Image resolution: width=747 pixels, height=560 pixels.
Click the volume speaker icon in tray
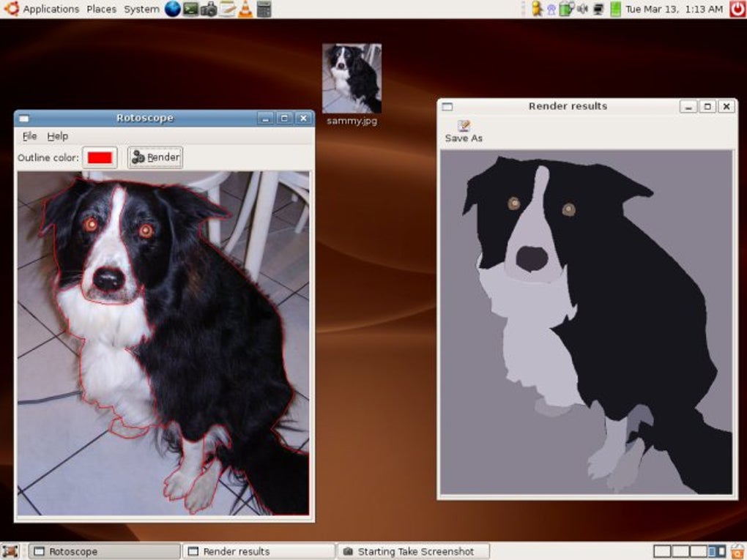point(582,9)
